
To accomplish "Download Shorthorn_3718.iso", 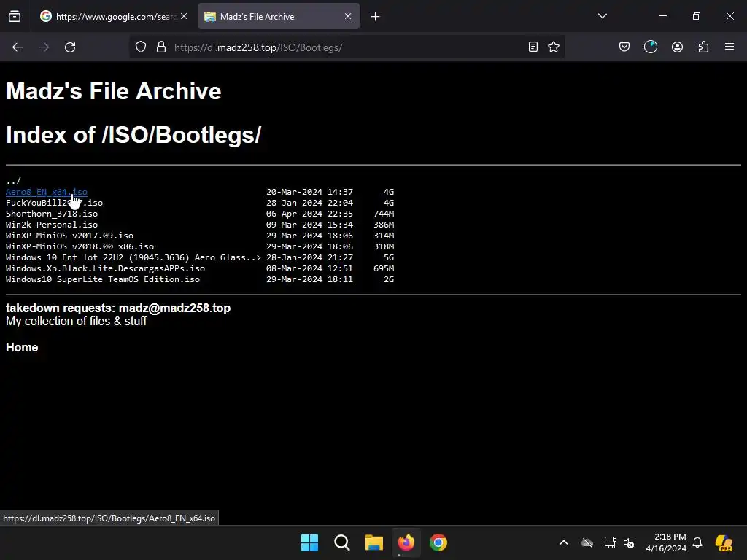I will coord(52,214).
